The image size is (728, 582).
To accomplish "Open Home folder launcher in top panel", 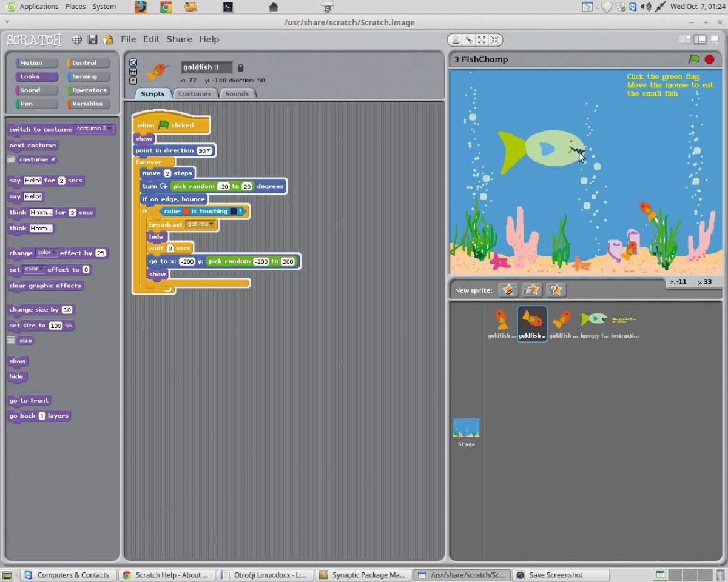I will point(273,7).
